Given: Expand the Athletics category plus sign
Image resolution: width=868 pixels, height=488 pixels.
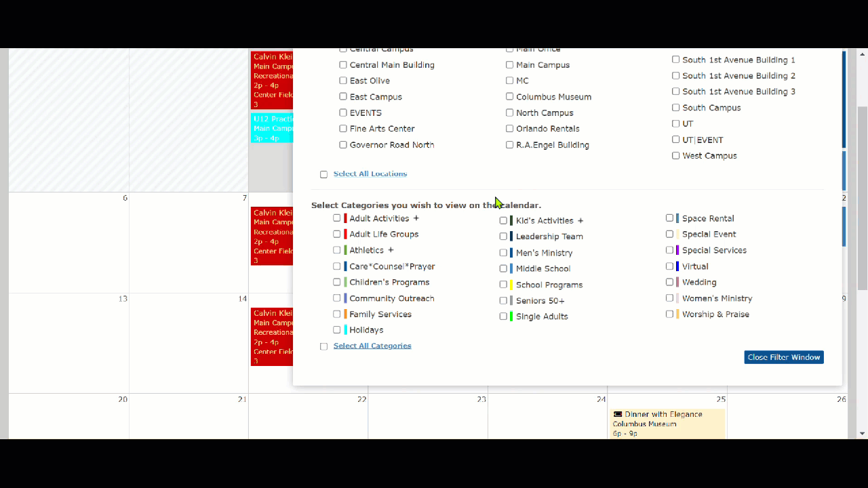Looking at the screenshot, I should (x=391, y=250).
